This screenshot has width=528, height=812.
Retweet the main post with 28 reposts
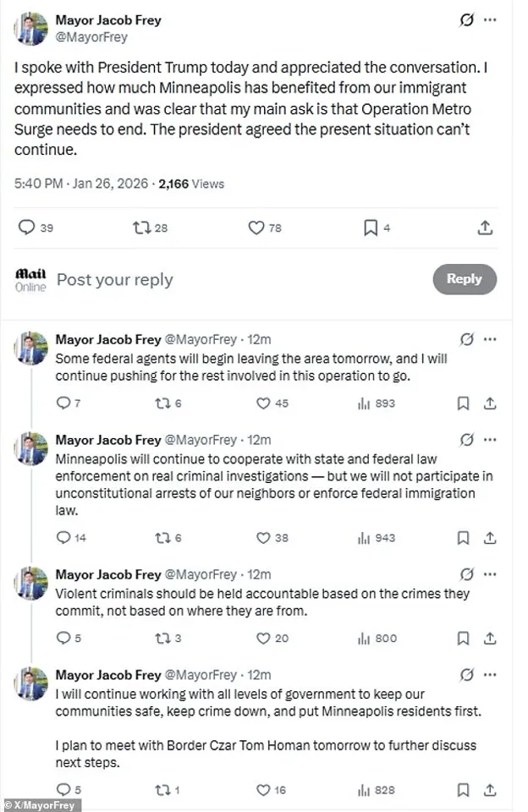click(x=141, y=228)
